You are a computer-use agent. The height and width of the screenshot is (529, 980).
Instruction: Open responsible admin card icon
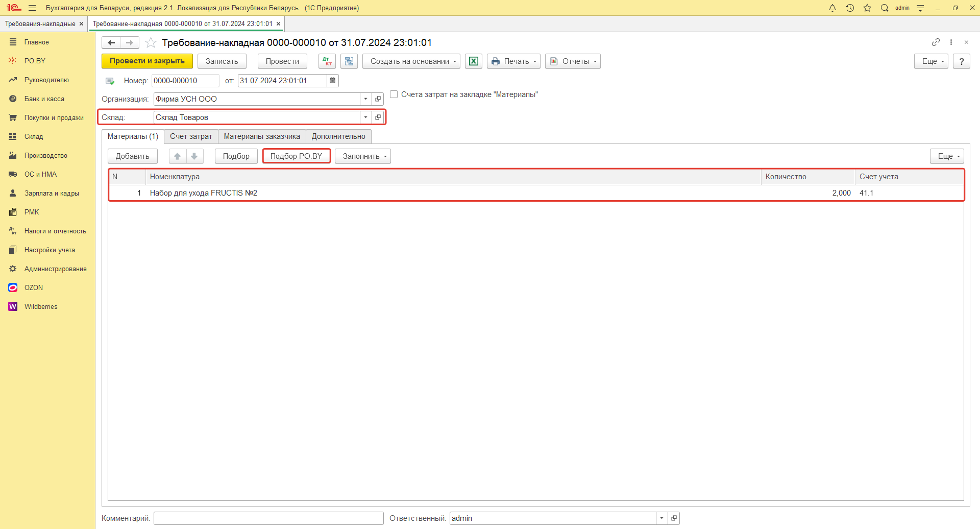pyautogui.click(x=674, y=518)
